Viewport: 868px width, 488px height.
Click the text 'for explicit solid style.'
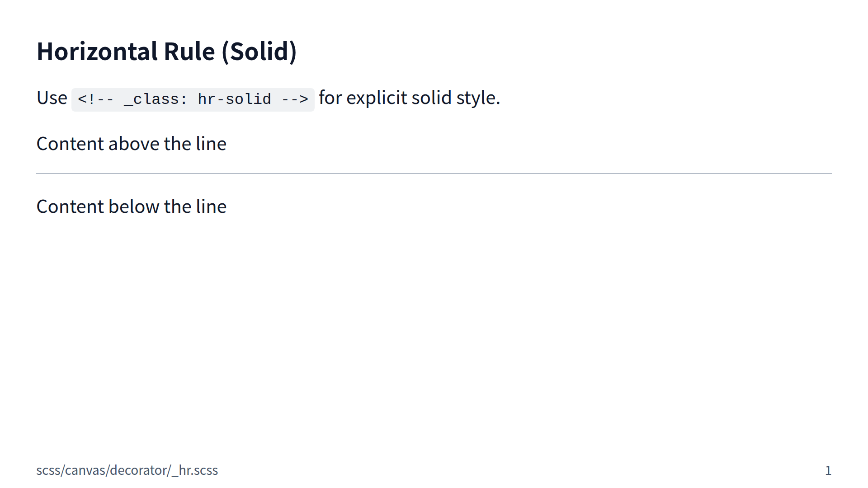(x=409, y=98)
